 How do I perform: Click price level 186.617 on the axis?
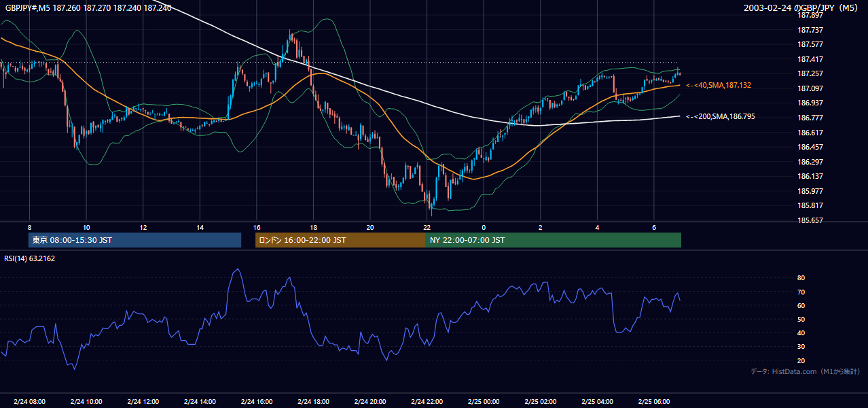coord(810,133)
